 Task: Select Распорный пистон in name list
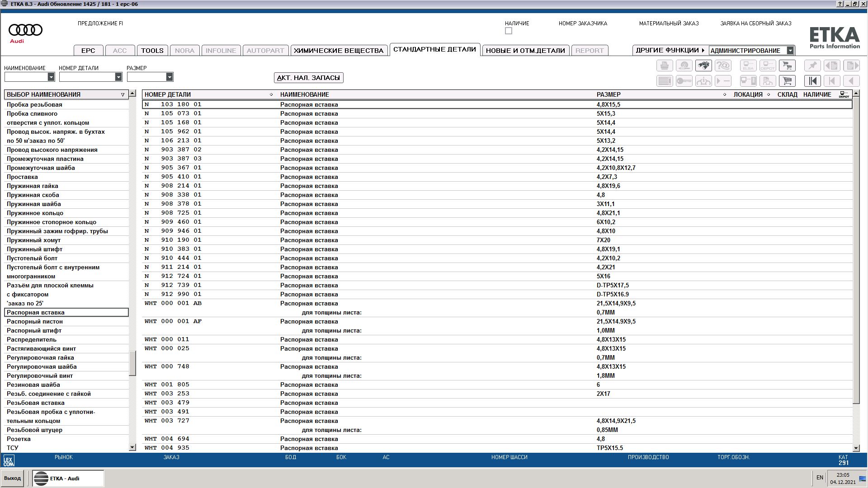click(35, 321)
